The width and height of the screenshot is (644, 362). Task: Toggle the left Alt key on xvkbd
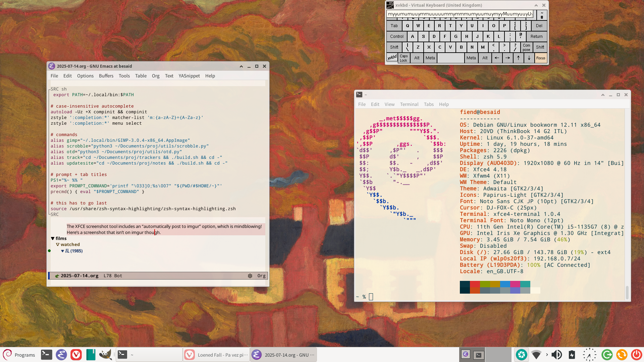[x=417, y=58]
